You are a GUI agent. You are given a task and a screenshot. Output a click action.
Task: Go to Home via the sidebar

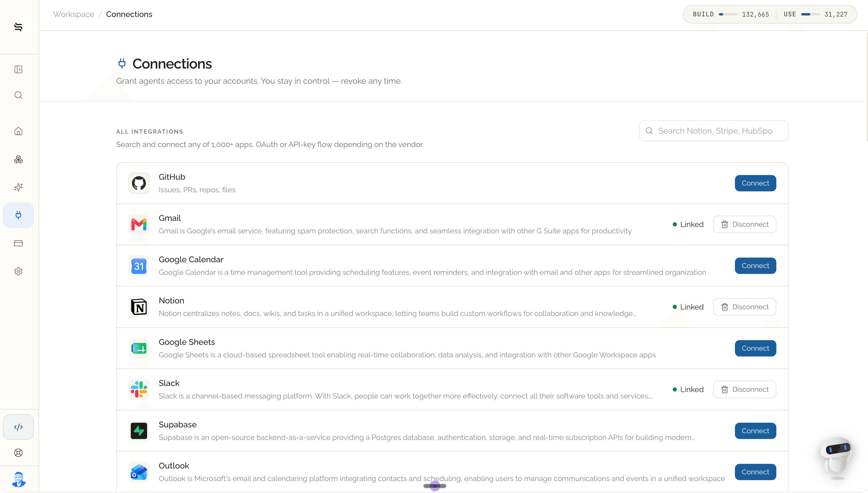click(x=18, y=131)
